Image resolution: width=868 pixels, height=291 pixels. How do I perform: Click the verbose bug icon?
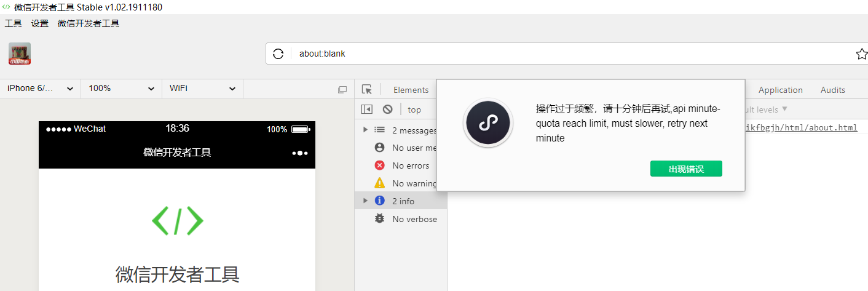(x=379, y=218)
